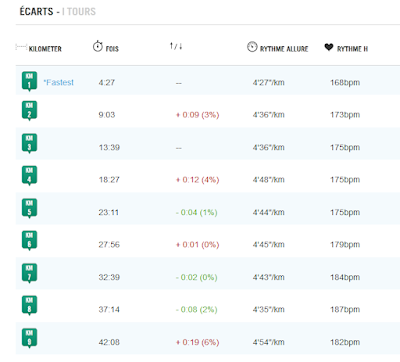Select time cell 32:39
Viewport: 400px width, 362px height.
(109, 277)
